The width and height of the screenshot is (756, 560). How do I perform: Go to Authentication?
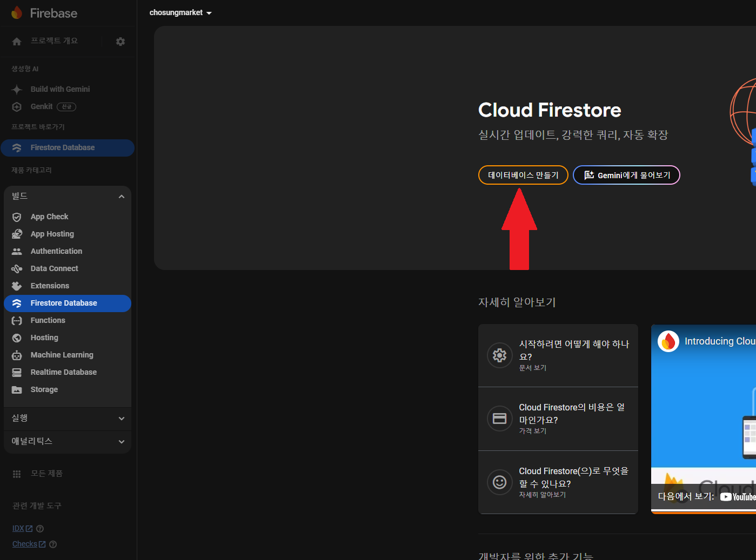(68, 251)
